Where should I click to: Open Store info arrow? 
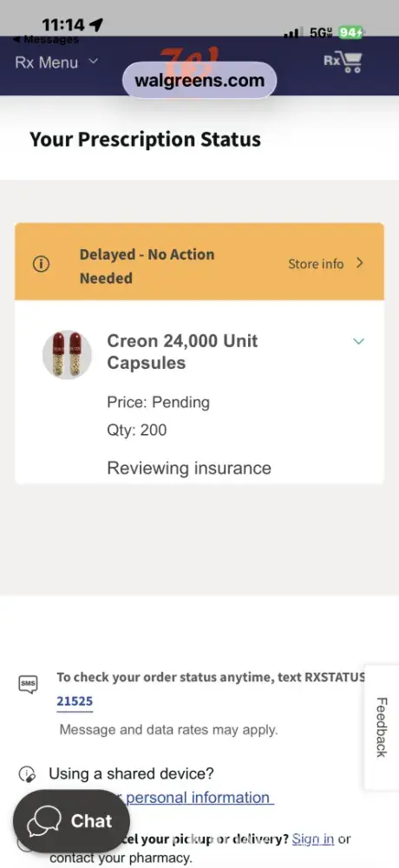tap(326, 264)
